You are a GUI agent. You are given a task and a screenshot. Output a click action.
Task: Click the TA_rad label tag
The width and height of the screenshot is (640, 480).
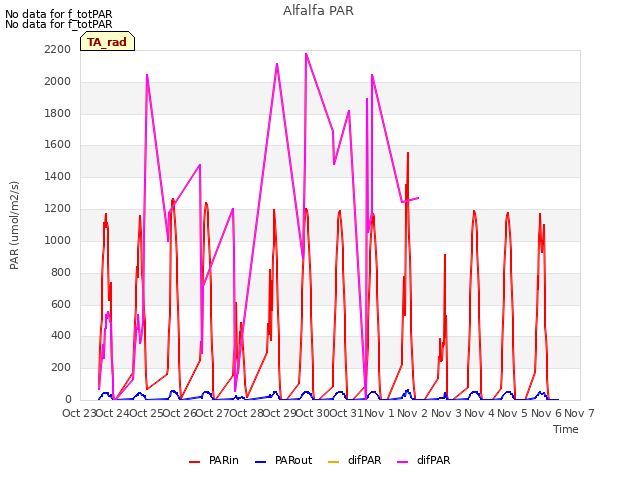pyautogui.click(x=107, y=42)
